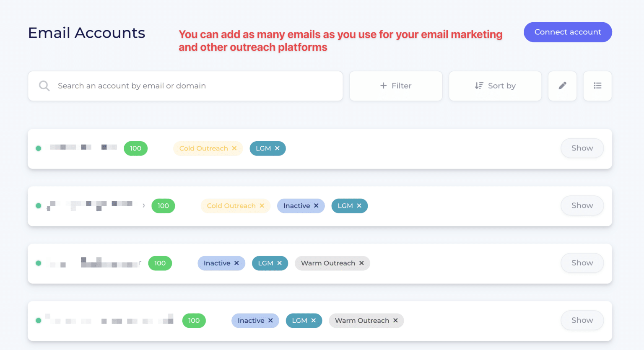This screenshot has width=644, height=350.
Task: Remove the LGM tag from the second account
Action: click(x=359, y=206)
